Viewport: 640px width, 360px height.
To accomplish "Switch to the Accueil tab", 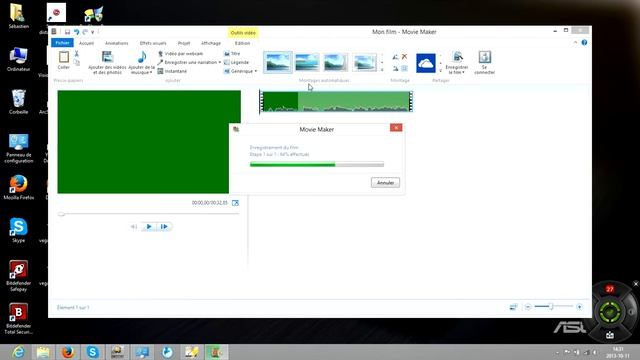I will point(86,43).
